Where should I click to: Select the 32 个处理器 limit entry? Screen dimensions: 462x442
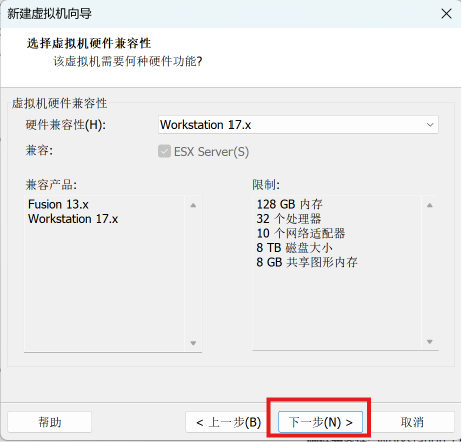[289, 219]
